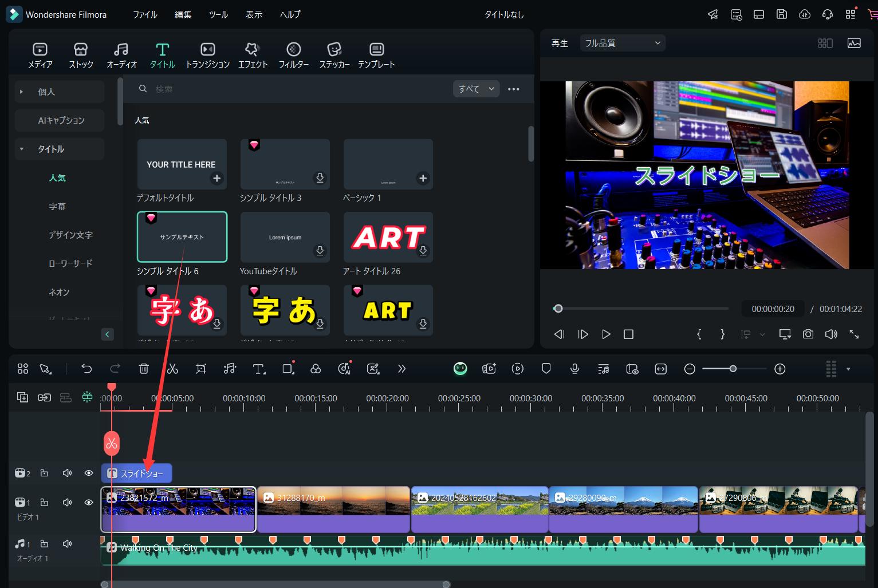
Task: Add new track icon in timeline
Action: 22,397
